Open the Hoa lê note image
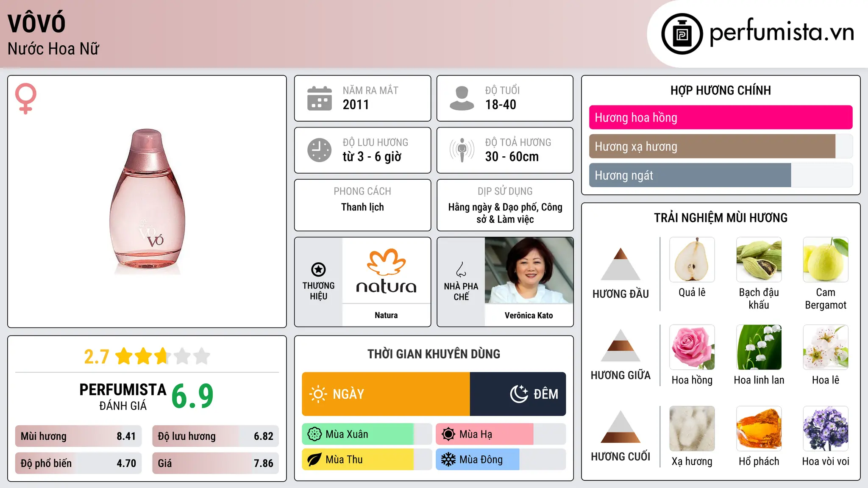This screenshot has width=868, height=488. [x=826, y=347]
